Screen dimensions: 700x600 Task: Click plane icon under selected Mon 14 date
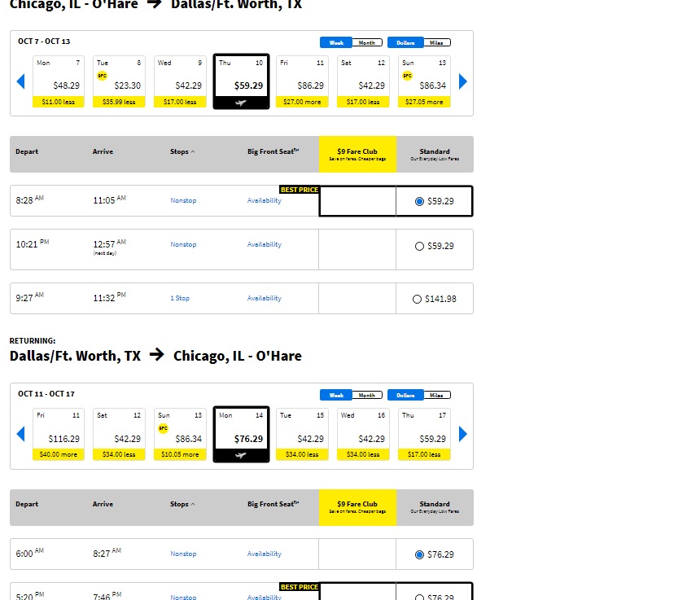[x=241, y=456]
